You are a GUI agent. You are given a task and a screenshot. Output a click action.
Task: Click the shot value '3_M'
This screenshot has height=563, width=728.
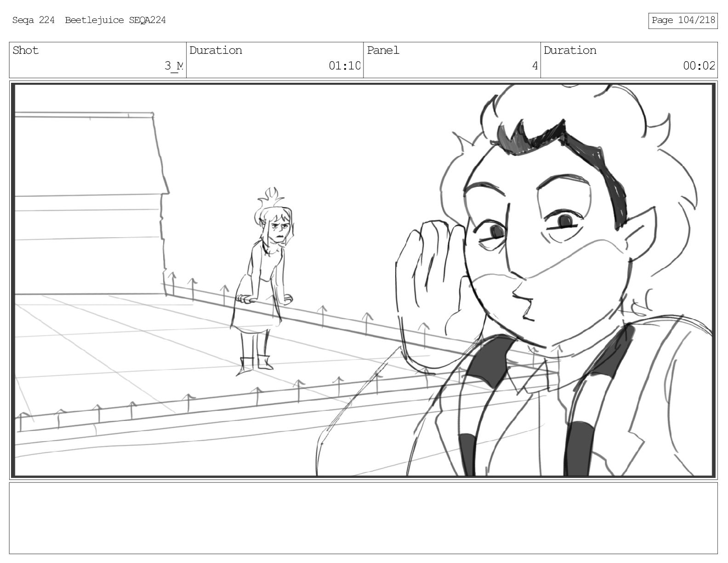point(174,66)
